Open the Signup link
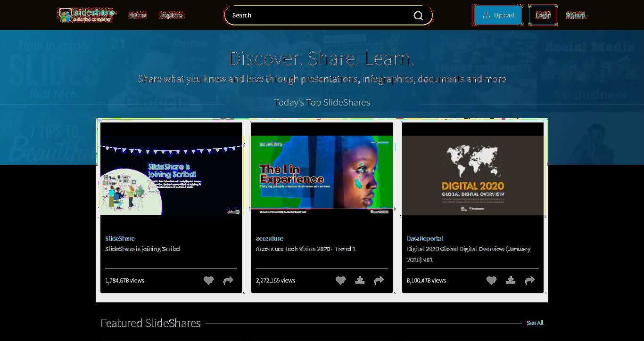Image resolution: width=644 pixels, height=341 pixels. click(x=575, y=15)
